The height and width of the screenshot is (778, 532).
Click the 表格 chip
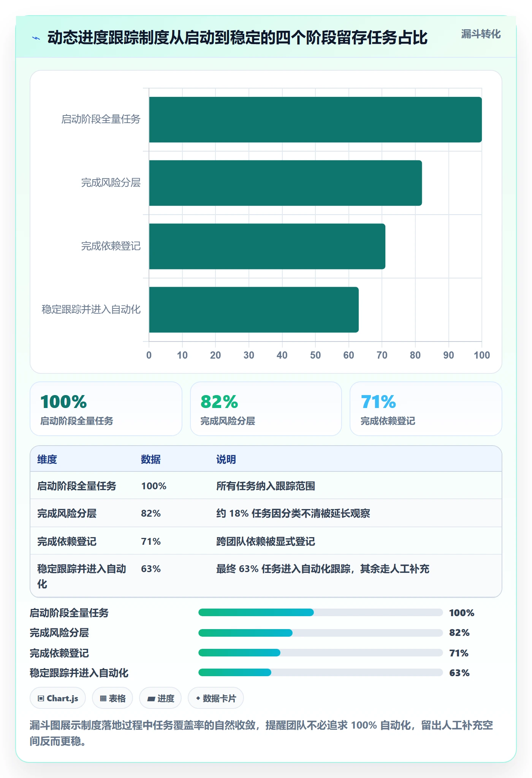(112, 698)
